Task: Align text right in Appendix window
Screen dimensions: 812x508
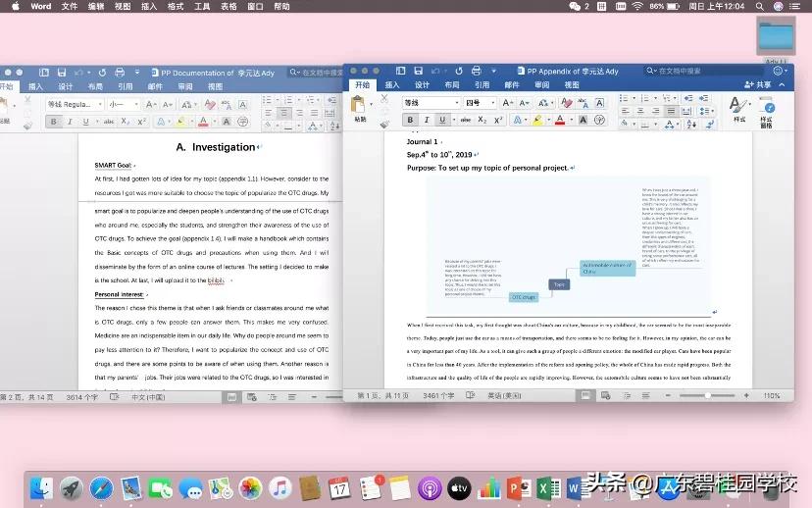Action: (x=656, y=111)
